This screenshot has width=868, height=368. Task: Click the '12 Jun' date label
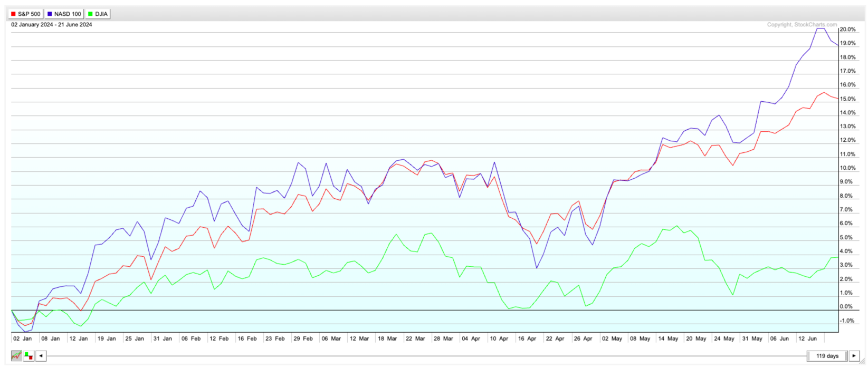(808, 338)
